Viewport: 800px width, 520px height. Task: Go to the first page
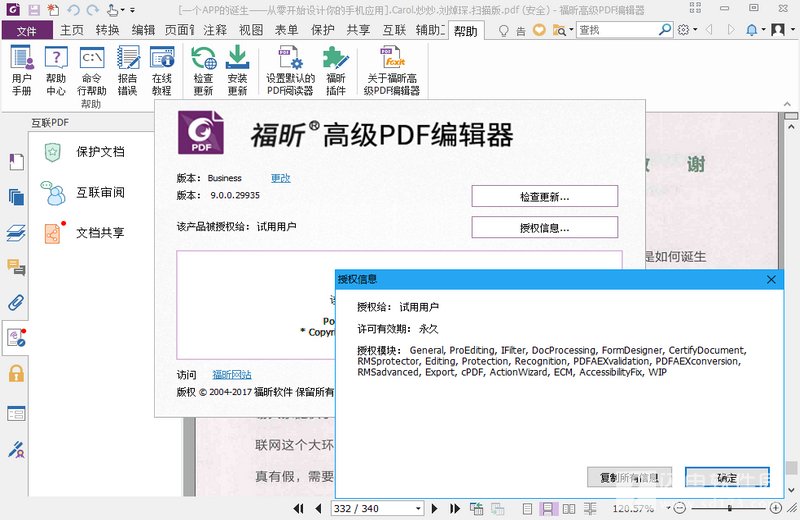[298, 508]
